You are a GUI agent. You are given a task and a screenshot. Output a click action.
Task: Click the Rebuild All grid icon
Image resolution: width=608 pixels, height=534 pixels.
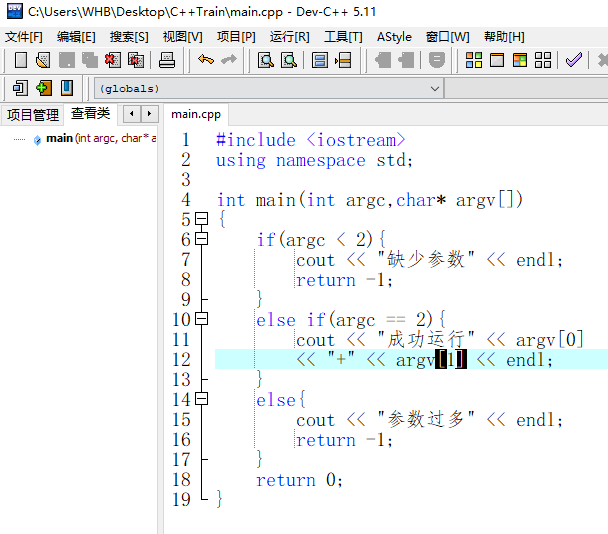pyautogui.click(x=543, y=60)
